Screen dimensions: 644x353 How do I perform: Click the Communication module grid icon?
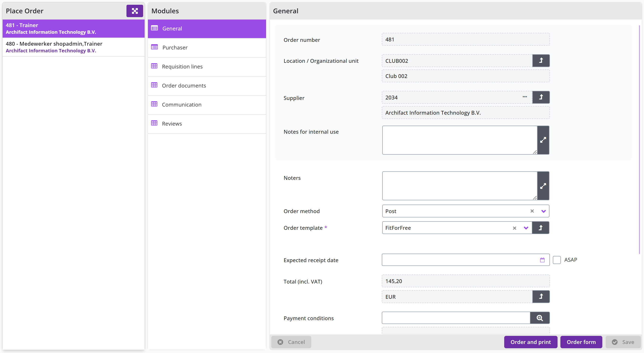(154, 104)
